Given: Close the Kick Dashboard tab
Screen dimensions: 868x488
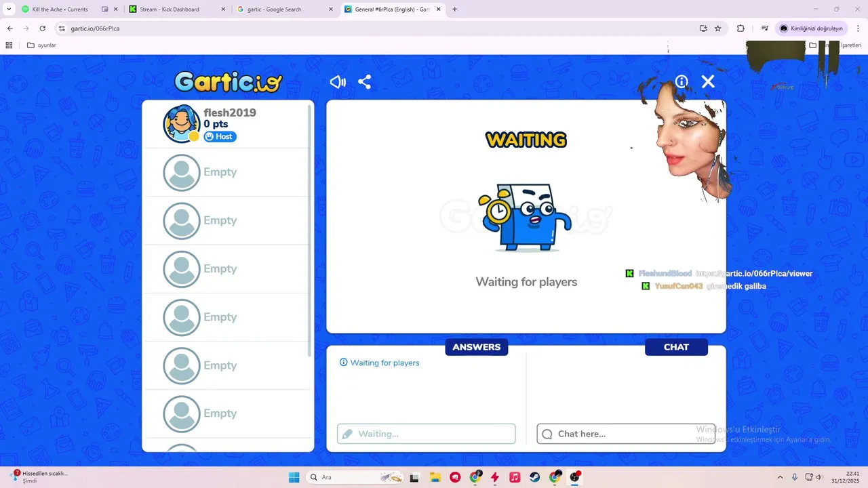Looking at the screenshot, I should click(x=223, y=9).
